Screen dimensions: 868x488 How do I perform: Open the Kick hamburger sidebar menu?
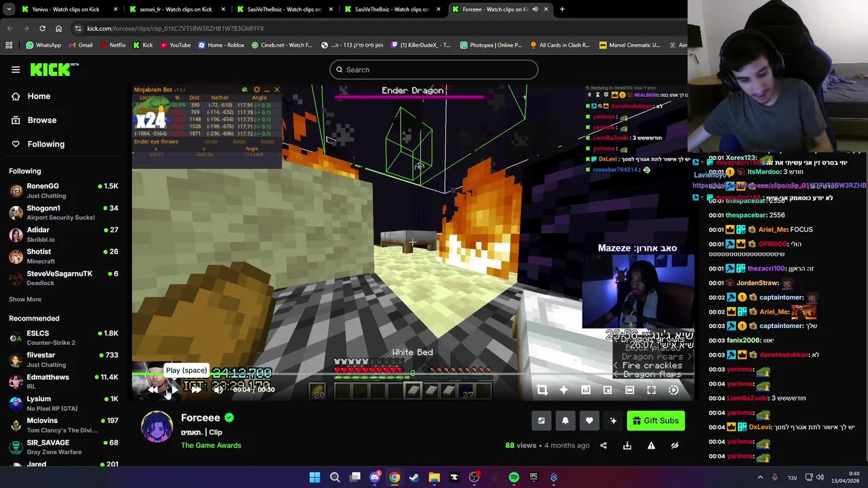[x=16, y=69]
